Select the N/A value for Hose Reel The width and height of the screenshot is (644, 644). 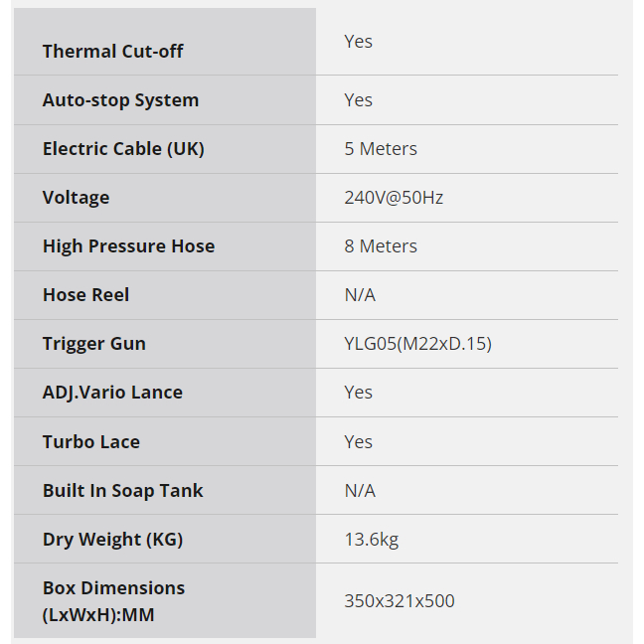(360, 294)
